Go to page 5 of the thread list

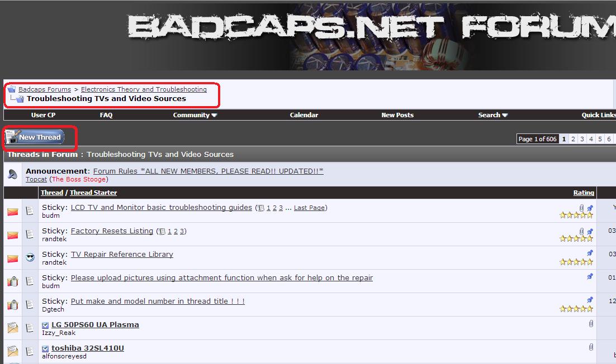click(x=600, y=139)
